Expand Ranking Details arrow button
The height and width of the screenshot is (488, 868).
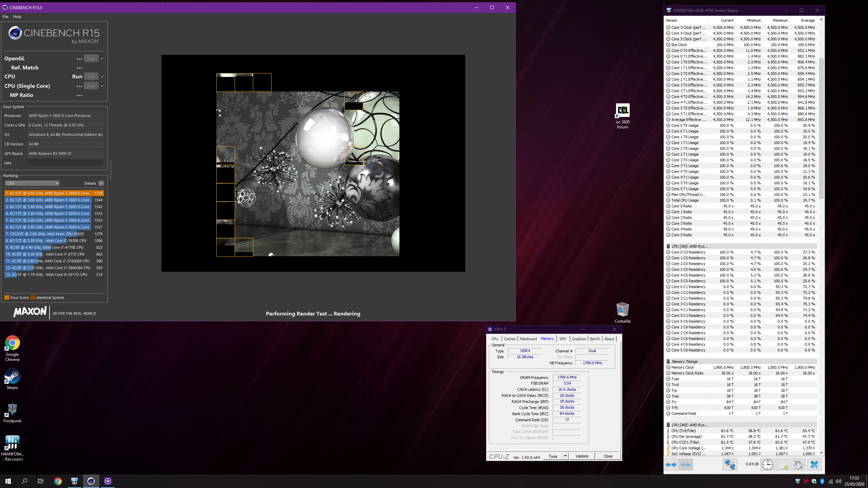[101, 183]
